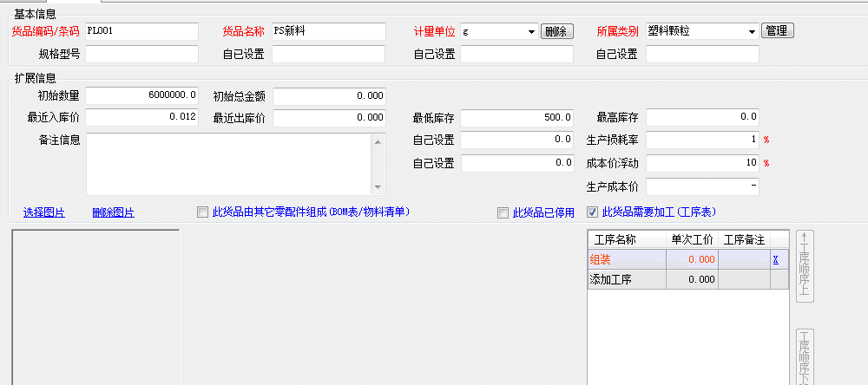The image size is (868, 385).
Task: Enable the BOM表/物料清单 composition checkbox
Action: coord(203,212)
